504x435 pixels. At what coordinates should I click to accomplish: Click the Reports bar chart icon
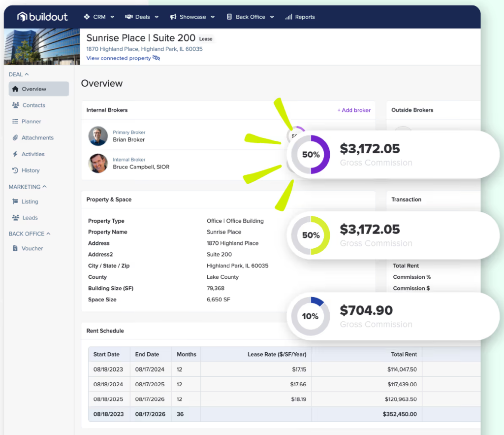[288, 17]
